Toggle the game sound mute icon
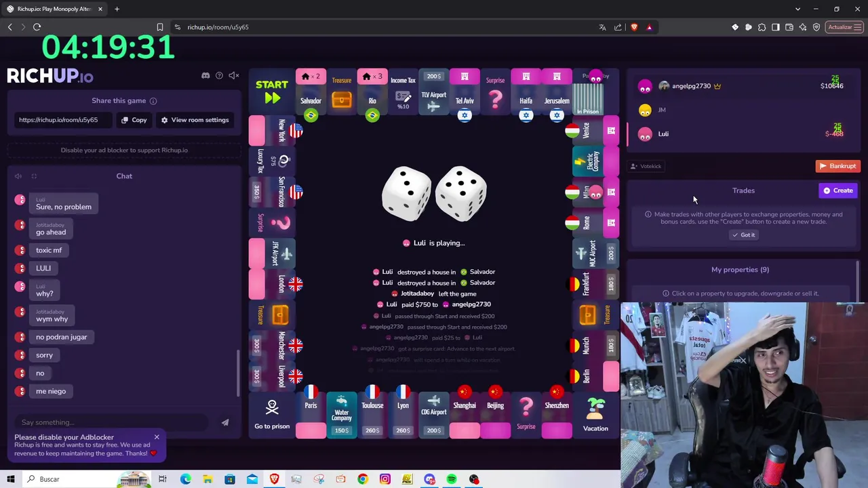Viewport: 868px width, 488px height. tap(233, 75)
